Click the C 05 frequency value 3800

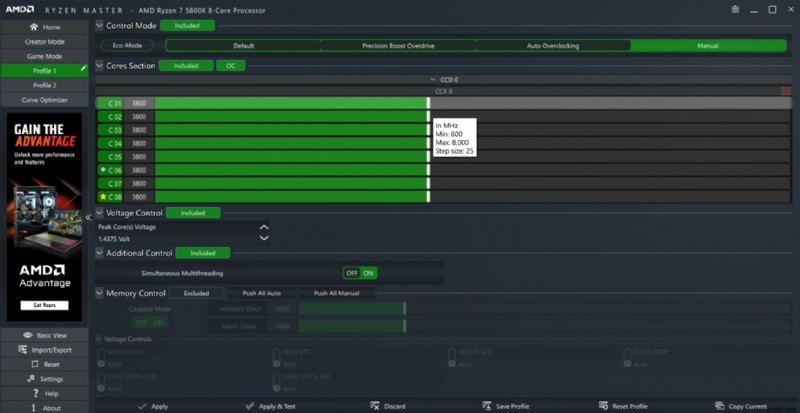click(x=139, y=157)
